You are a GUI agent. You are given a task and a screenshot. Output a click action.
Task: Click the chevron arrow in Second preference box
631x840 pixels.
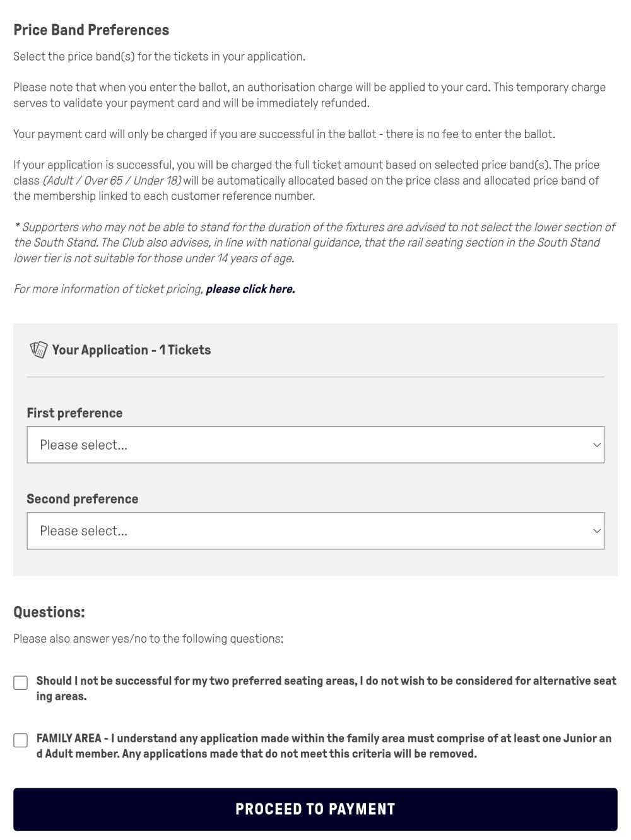coord(596,530)
